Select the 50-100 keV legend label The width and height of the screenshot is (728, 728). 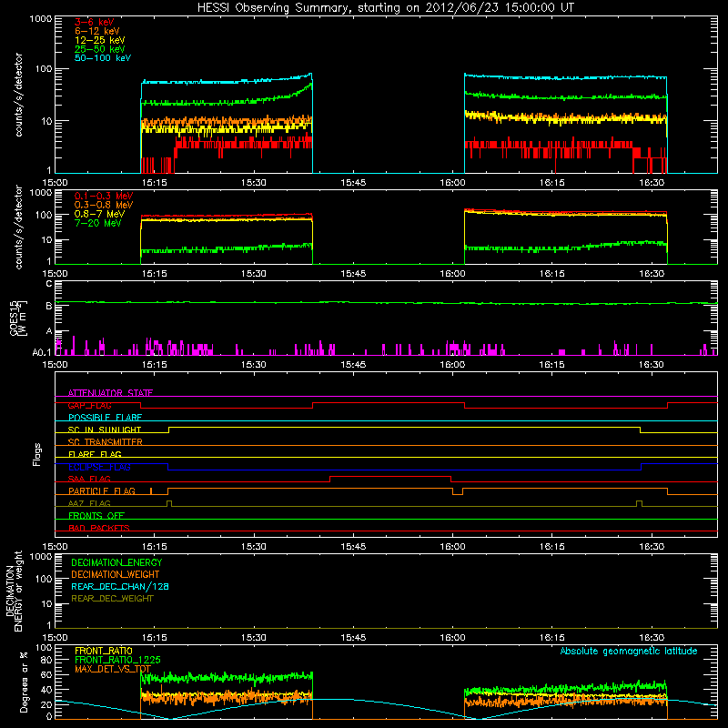[102, 58]
